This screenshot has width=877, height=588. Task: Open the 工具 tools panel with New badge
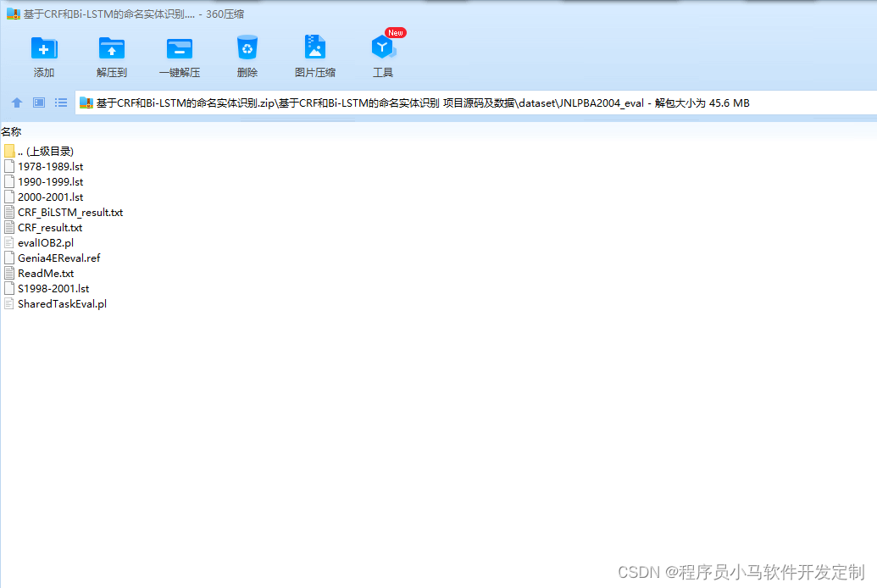(x=382, y=53)
